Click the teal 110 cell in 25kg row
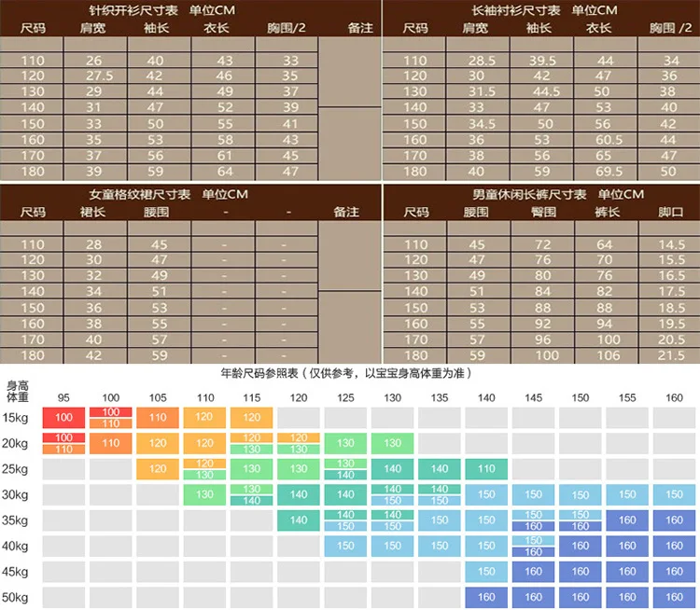This screenshot has width=700, height=610. point(486,469)
